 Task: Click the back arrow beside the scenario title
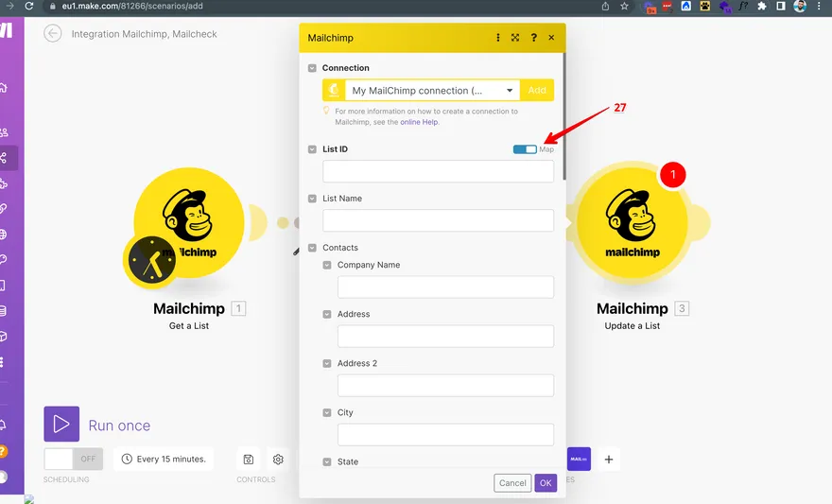(53, 33)
